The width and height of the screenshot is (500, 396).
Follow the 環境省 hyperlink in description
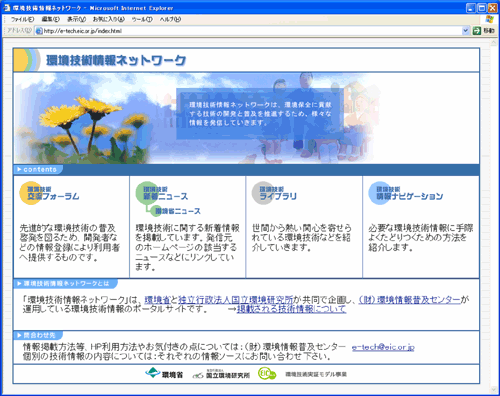tap(157, 300)
